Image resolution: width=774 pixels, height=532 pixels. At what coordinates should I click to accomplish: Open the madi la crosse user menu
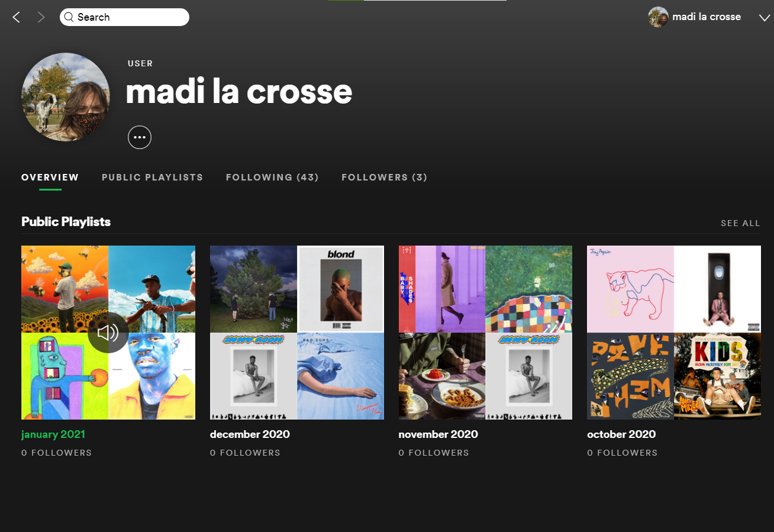(707, 17)
